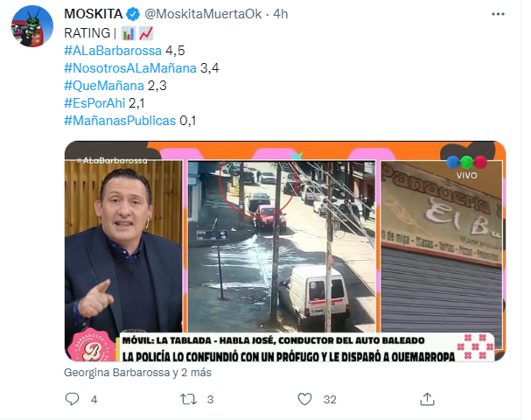
Task: Open the #QueMañana hashtag link
Action: [x=104, y=86]
